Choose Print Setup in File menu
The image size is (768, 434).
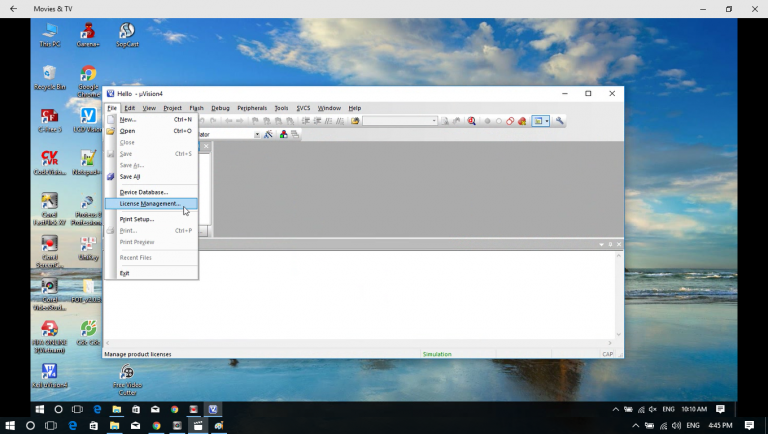(137, 219)
